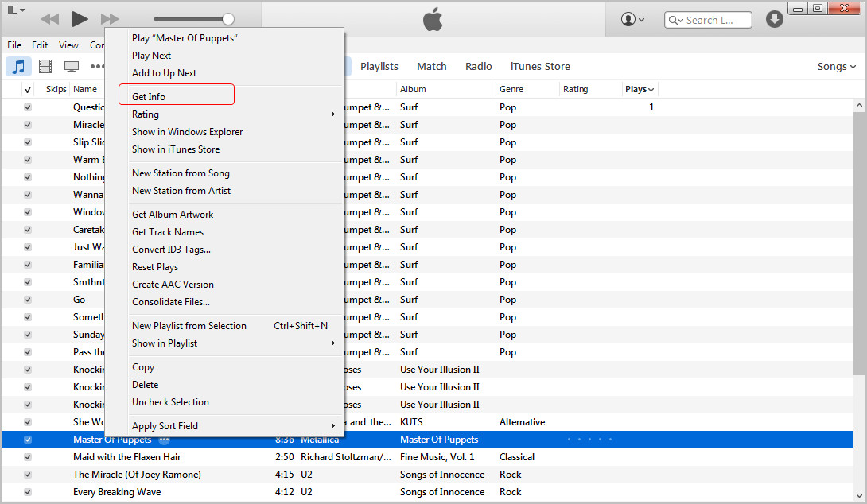Uncheck the Every Breaking Wave checkbox

(28, 492)
